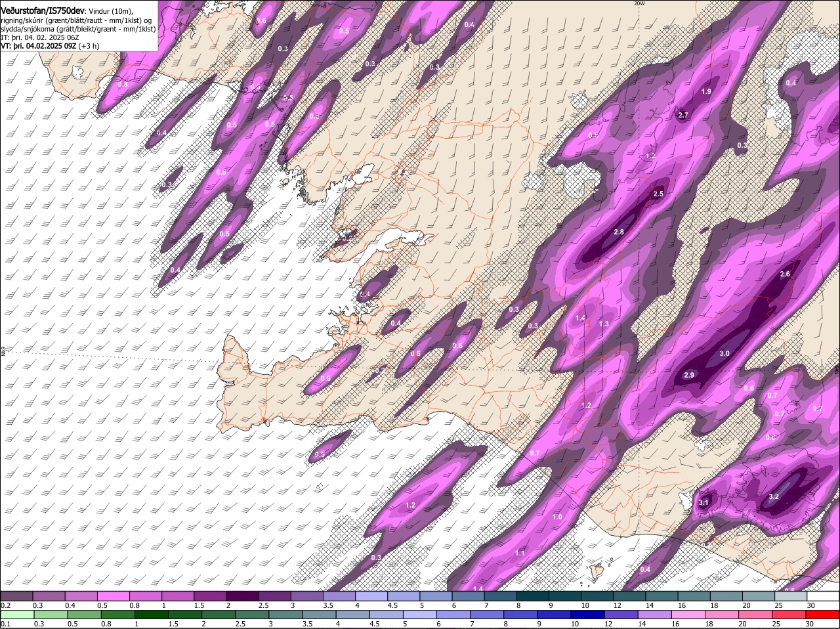Click the 2.8 precipitation value on map
840x629 pixels.
pos(619,232)
